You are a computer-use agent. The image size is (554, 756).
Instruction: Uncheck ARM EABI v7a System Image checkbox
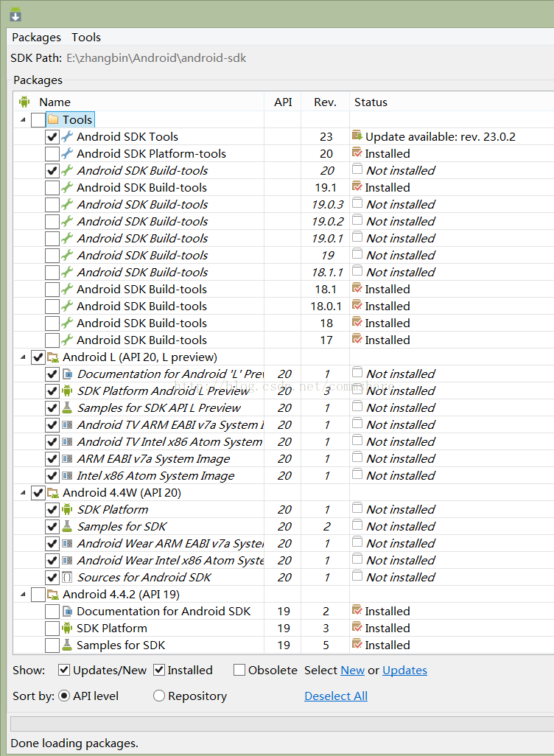click(52, 459)
